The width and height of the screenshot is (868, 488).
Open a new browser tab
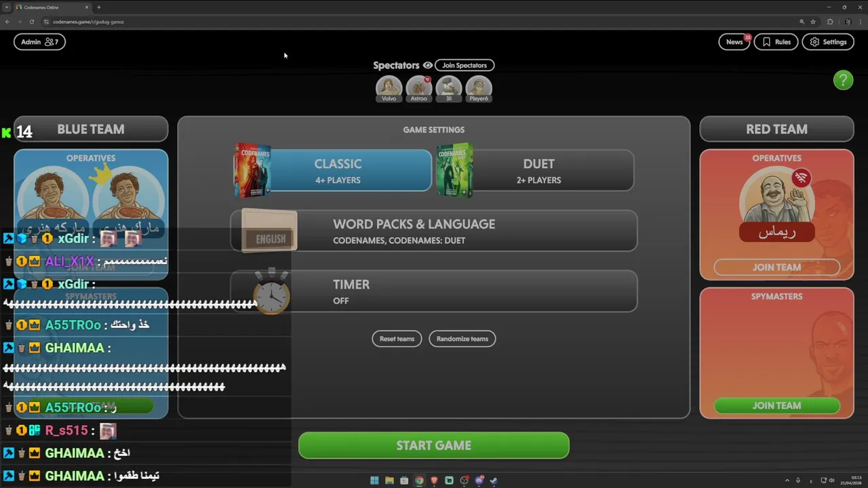click(x=99, y=7)
